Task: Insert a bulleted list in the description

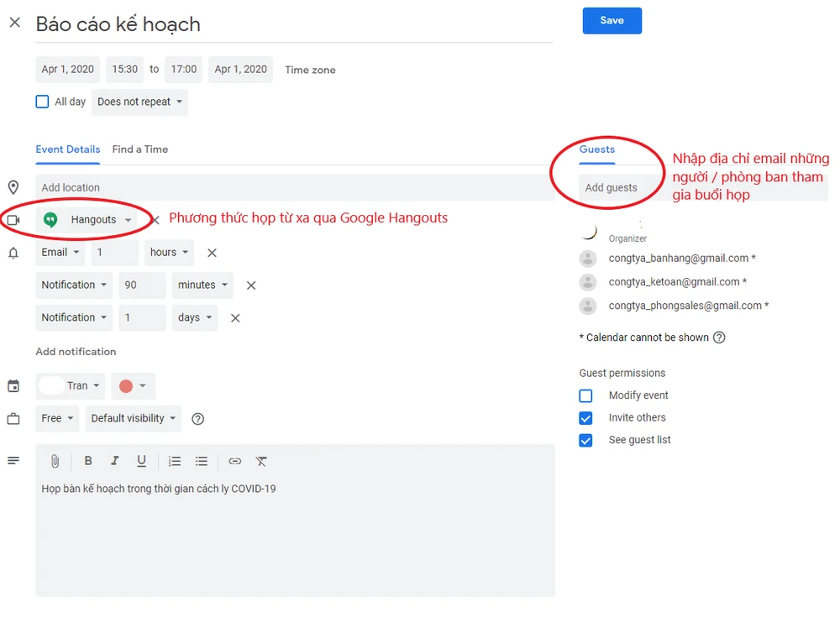Action: click(201, 461)
